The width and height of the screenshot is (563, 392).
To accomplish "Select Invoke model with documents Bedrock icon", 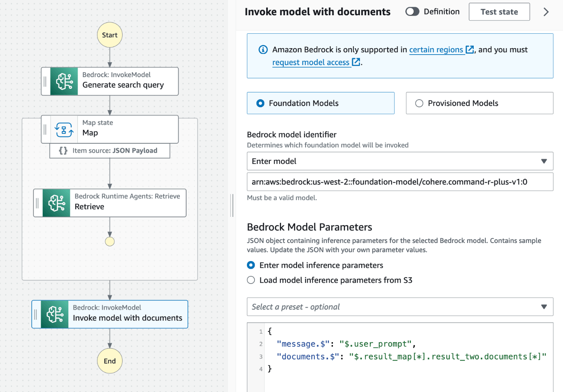I will coord(55,314).
